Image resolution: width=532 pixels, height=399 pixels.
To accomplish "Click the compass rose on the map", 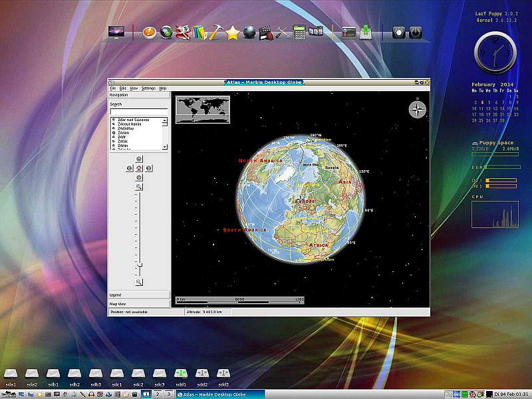I will pyautogui.click(x=418, y=110).
